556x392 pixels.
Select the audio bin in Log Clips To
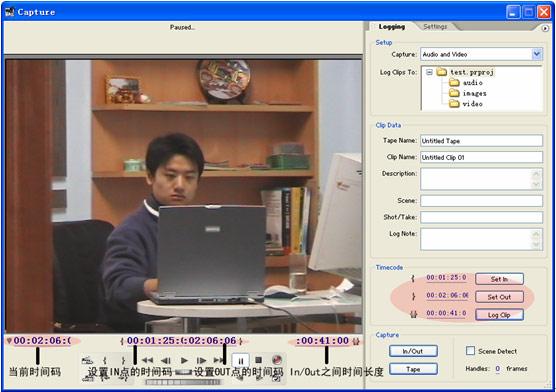[x=473, y=83]
